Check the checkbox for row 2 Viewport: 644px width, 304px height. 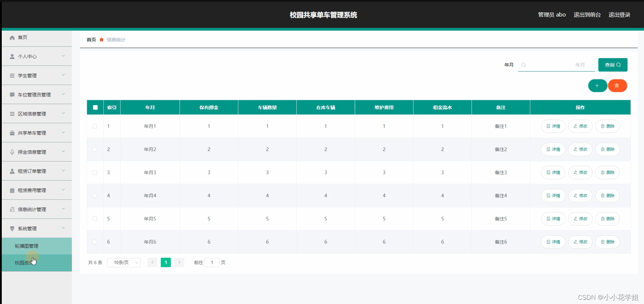click(95, 149)
